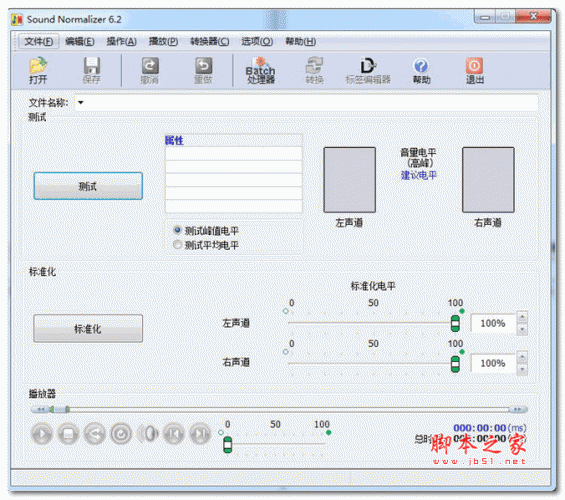The width and height of the screenshot is (565, 500).
Task: Decrease 右声道 level with the down stepper
Action: pyautogui.click(x=522, y=369)
